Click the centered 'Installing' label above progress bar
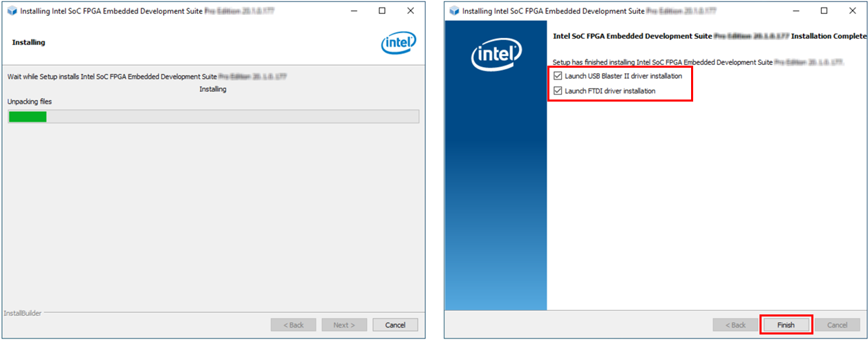 coord(213,89)
